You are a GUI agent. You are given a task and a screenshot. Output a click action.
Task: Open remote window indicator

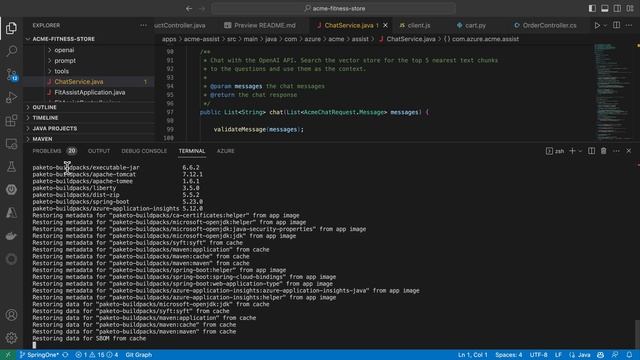tap(7, 355)
